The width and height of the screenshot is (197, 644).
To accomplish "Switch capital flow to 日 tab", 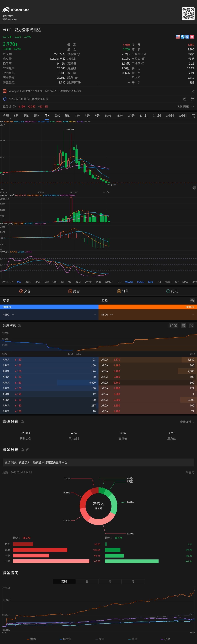I will click(87, 582).
